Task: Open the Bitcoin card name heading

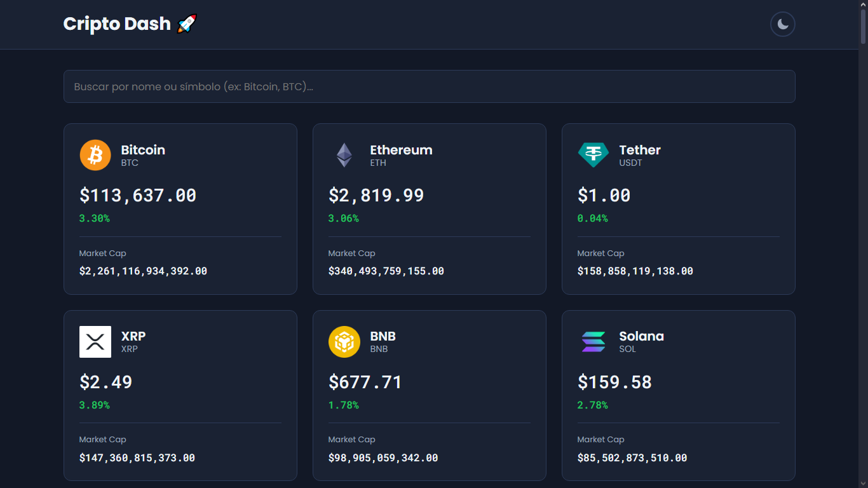Action: tap(143, 150)
